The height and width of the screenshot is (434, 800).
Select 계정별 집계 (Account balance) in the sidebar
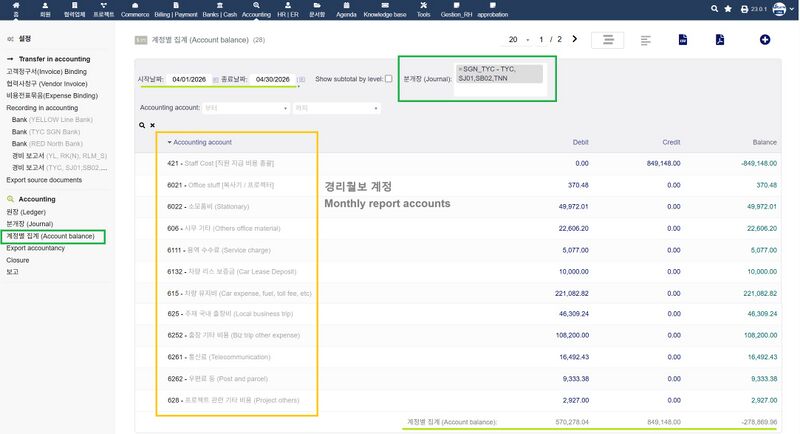pos(51,236)
